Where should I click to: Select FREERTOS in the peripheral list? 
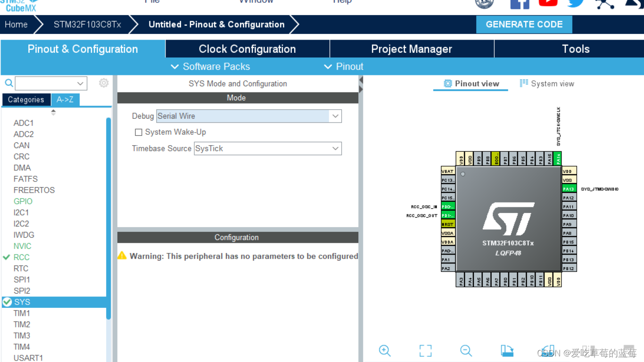click(x=34, y=190)
